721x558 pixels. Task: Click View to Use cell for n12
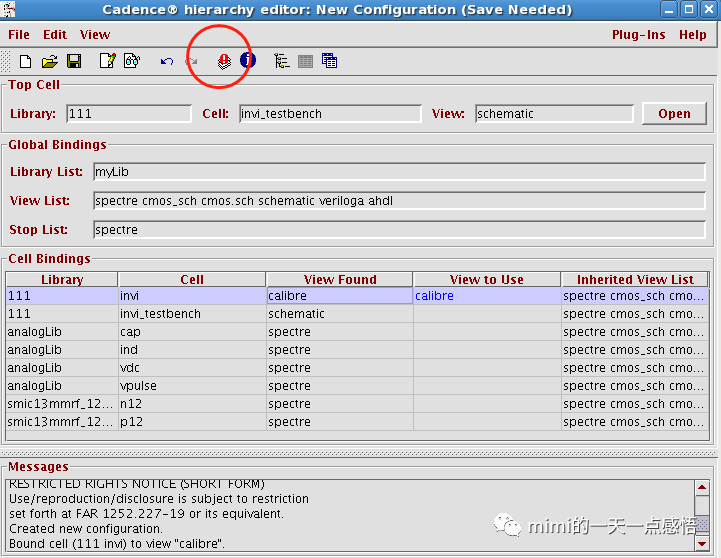[x=487, y=404]
